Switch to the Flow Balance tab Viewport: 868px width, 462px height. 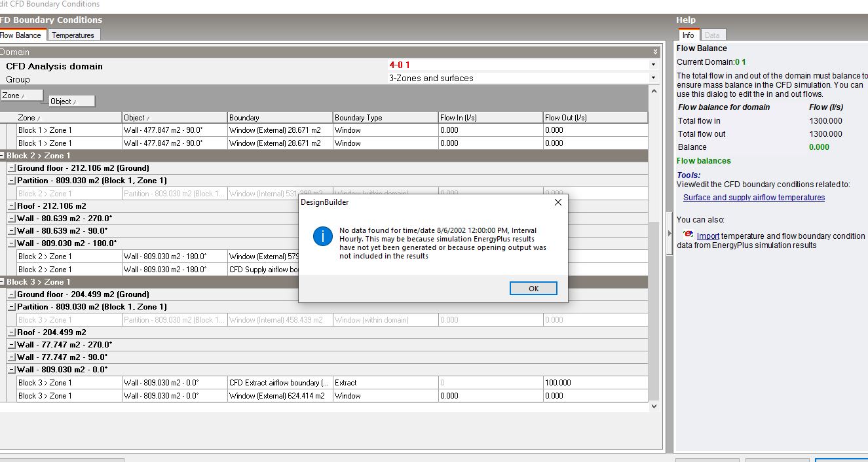(20, 35)
